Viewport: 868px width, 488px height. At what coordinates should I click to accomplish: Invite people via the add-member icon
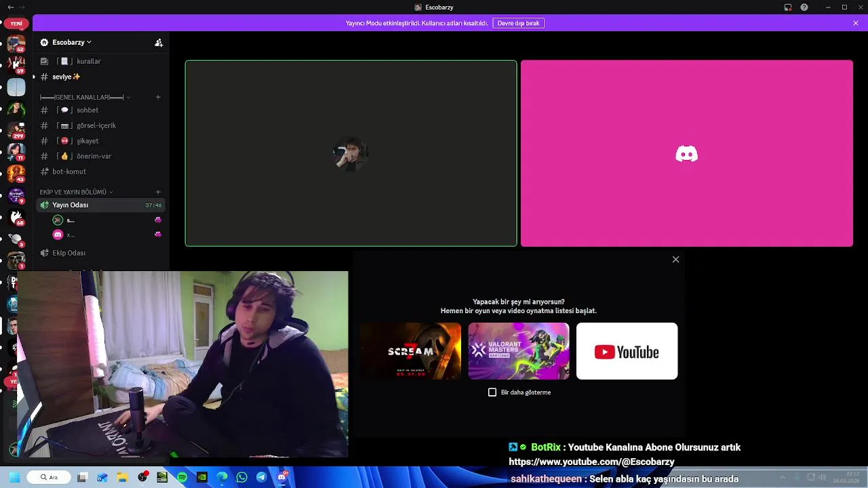click(159, 42)
